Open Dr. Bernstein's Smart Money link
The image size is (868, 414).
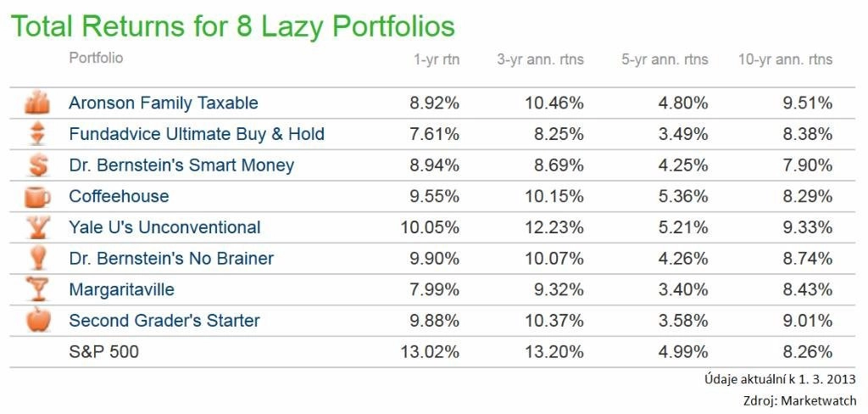[181, 165]
